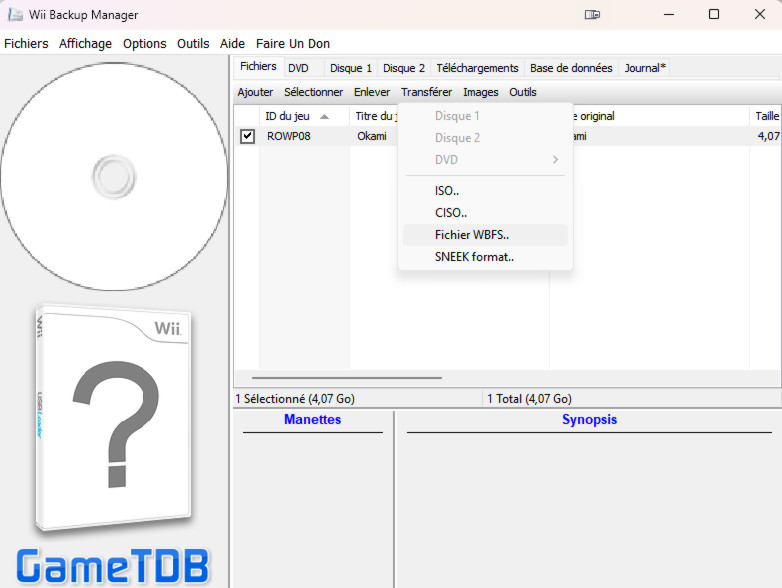Sort by ID du jeu column arrow
The image size is (782, 588).
click(x=325, y=117)
